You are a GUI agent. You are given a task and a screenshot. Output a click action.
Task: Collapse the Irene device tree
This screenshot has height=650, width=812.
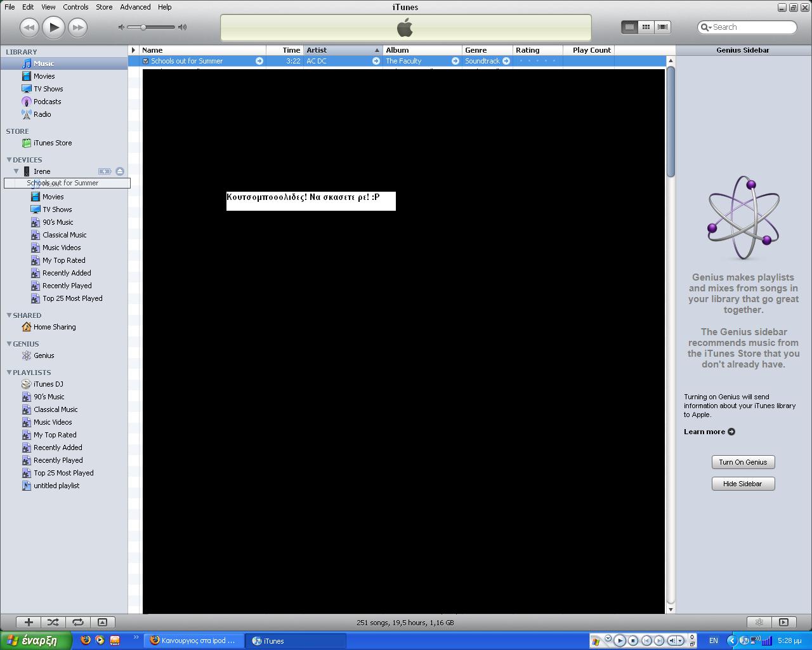[16, 171]
